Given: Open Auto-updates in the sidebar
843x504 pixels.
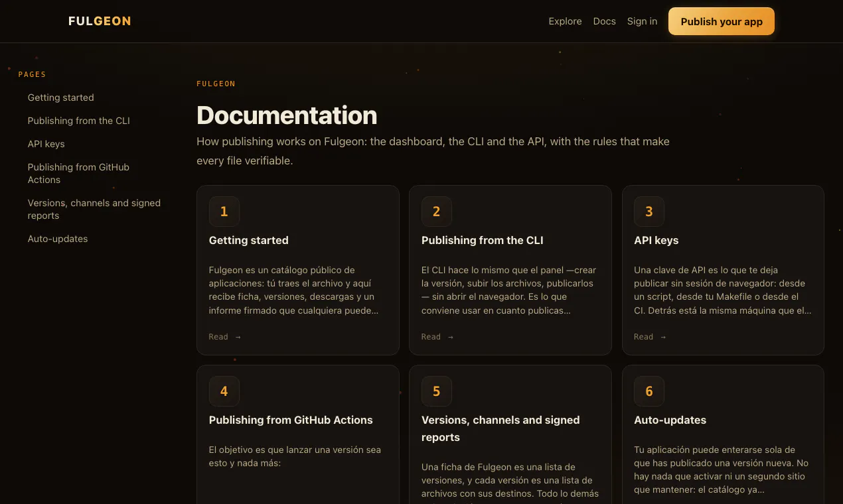Looking at the screenshot, I should 57,239.
